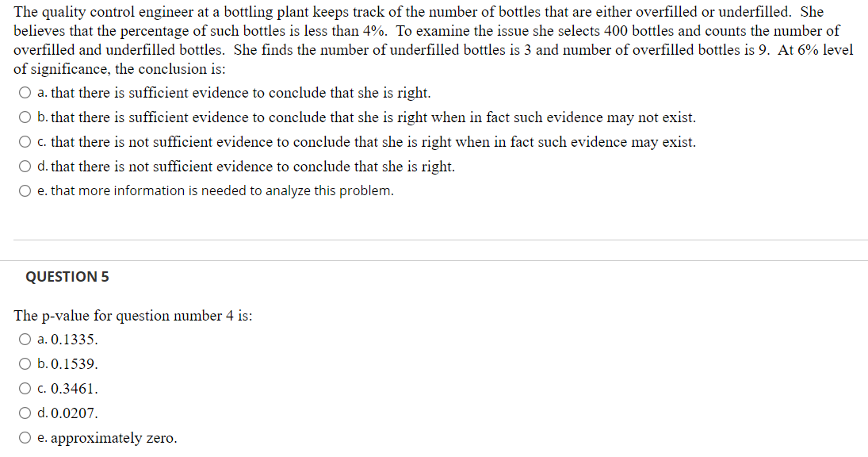The height and width of the screenshot is (457, 868).
Task: Click the label text '0.1335.'
Action: point(75,340)
